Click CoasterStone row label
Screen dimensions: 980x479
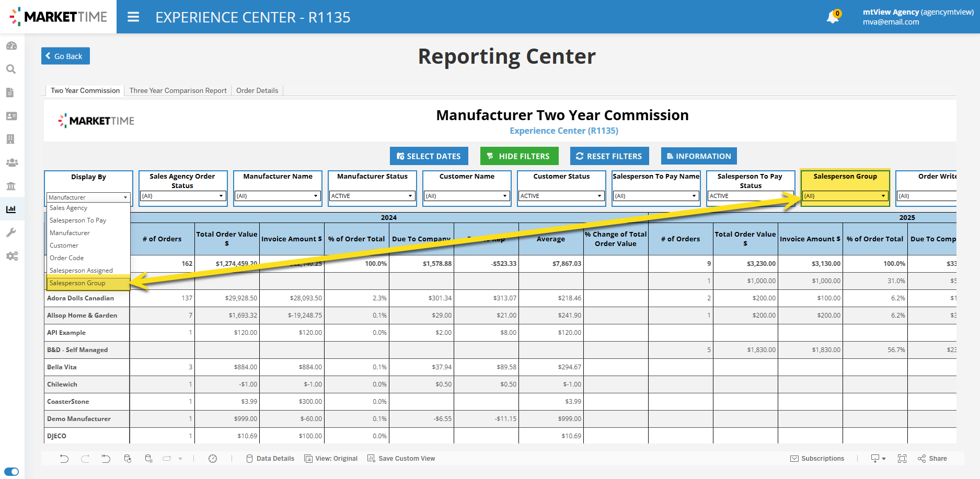[x=68, y=402]
